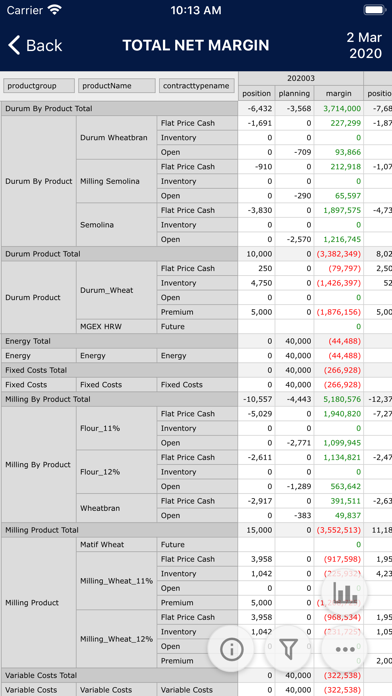Screen dimensions: 392x696
Task: Tap the 1,897,575 margin value
Action: pos(342,210)
